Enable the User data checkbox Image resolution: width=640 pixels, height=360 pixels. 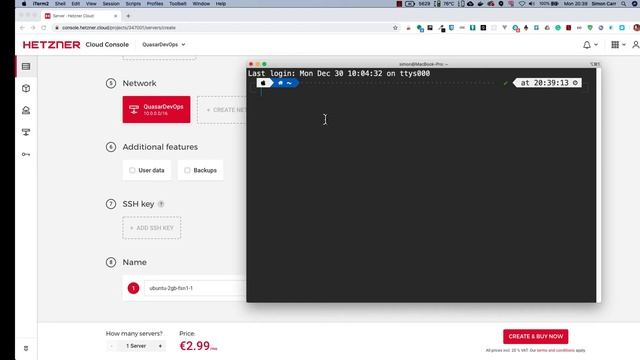click(x=132, y=170)
